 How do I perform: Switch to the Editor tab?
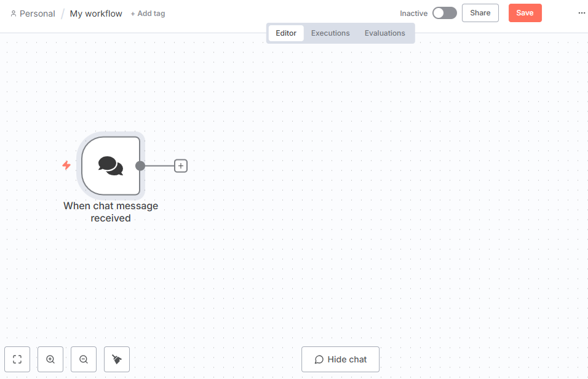[x=286, y=33]
